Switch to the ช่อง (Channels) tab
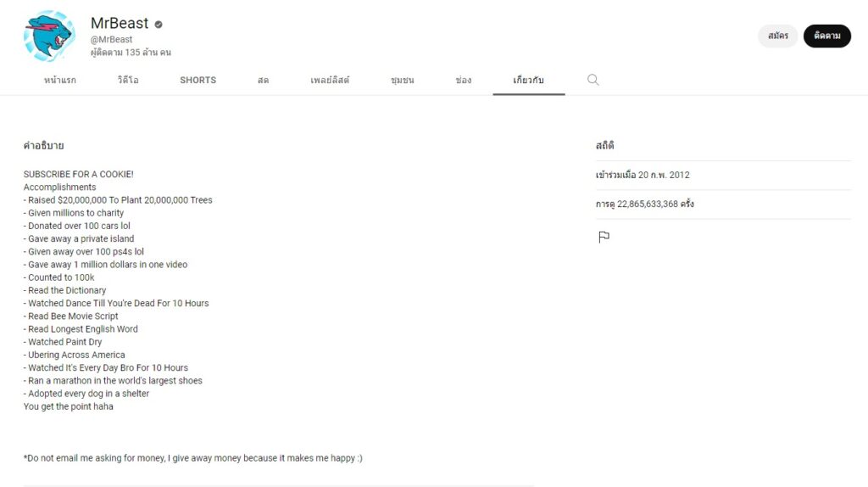The height and width of the screenshot is (487, 868). [x=464, y=81]
